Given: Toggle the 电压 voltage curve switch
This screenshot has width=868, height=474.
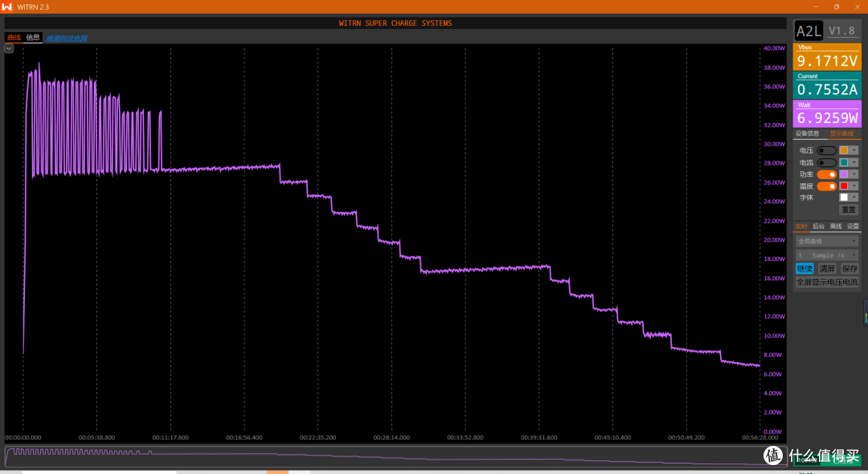Looking at the screenshot, I should [x=826, y=150].
